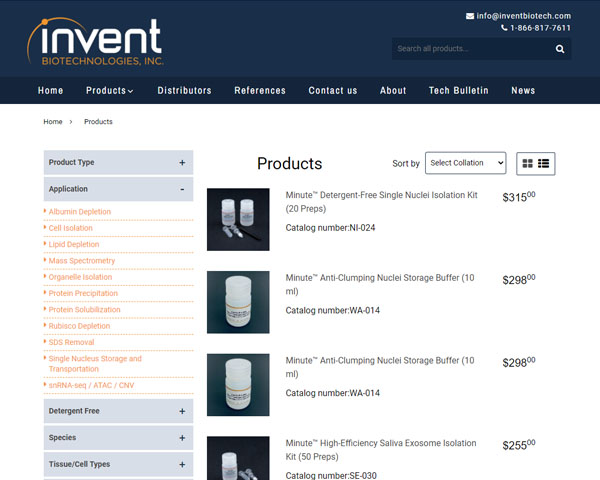
Task: Open Single Nuclei Isolation Kit product thumbnail
Action: (x=238, y=219)
